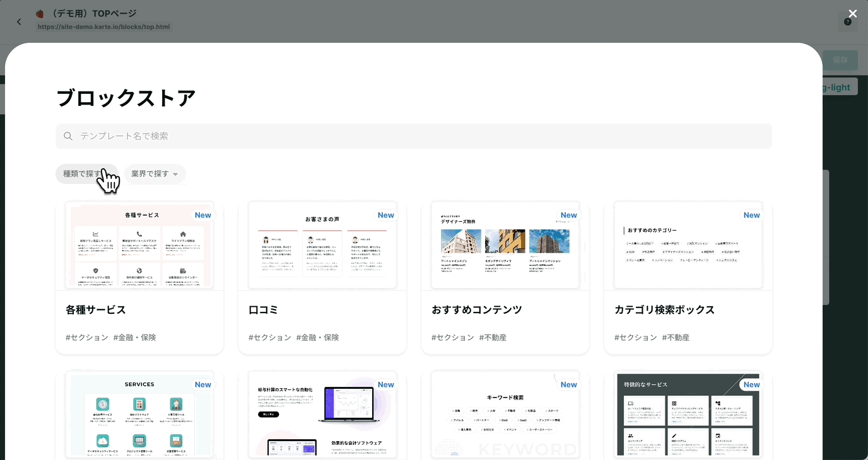Click New badge on 口コミ card
Image resolution: width=868 pixels, height=460 pixels.
pyautogui.click(x=386, y=215)
